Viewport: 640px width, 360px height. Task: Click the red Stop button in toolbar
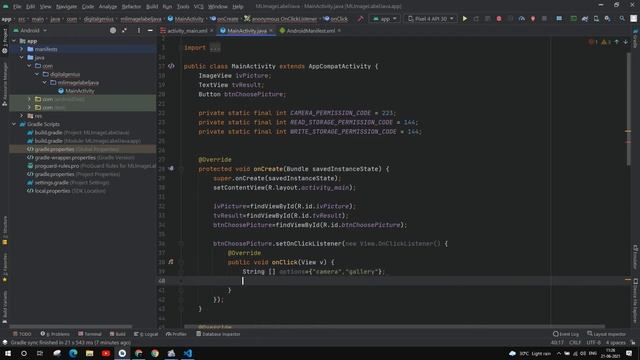click(499, 19)
